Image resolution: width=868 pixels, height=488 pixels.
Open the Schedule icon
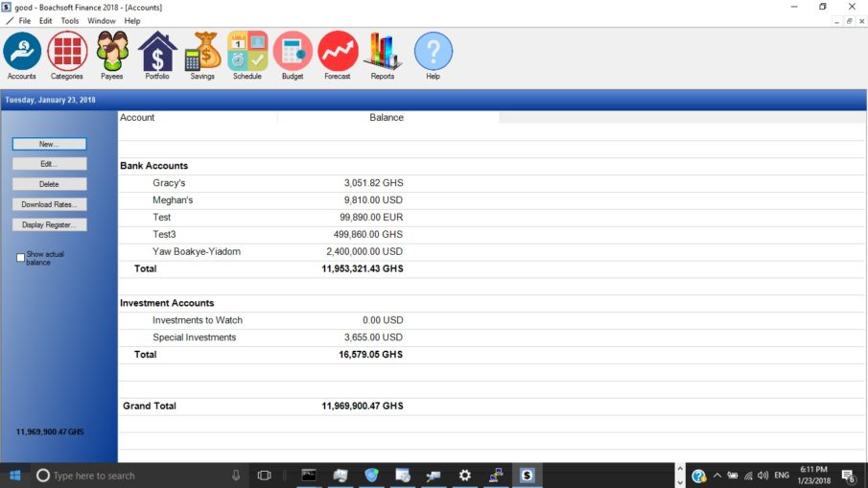[247, 51]
